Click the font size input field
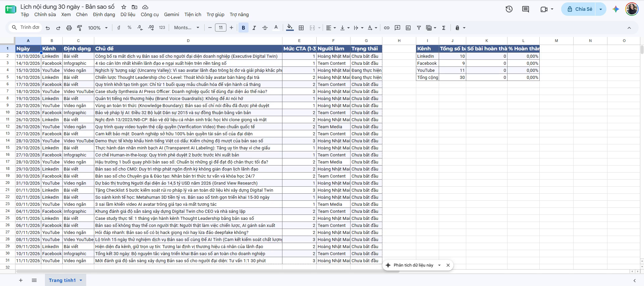Viewport: 644px width, 286px height. click(x=221, y=28)
